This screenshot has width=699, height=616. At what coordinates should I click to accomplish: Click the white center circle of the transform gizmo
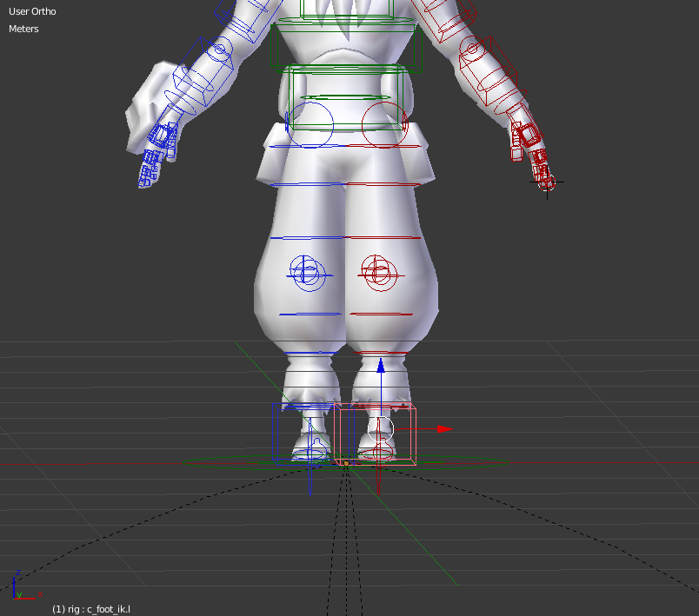coord(381,429)
